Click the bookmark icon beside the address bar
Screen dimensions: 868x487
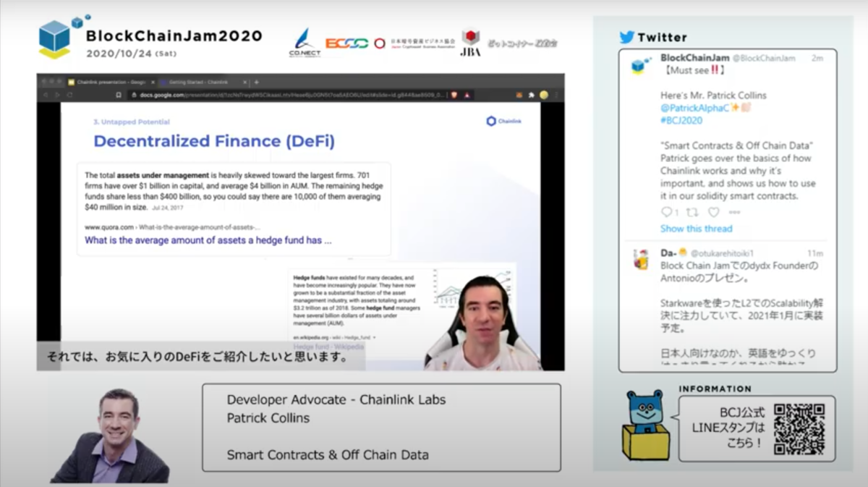(x=118, y=95)
